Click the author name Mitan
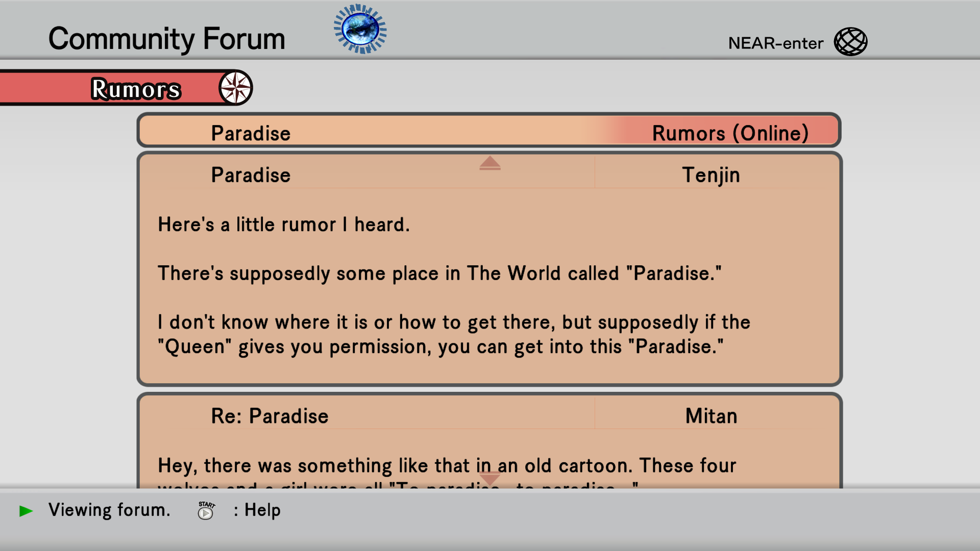The width and height of the screenshot is (980, 551). point(711,416)
